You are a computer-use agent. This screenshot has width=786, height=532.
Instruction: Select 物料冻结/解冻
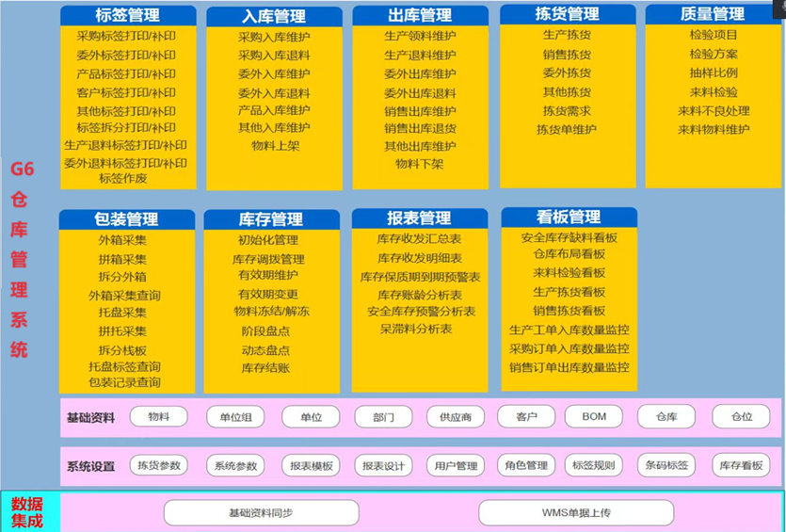coord(272,312)
